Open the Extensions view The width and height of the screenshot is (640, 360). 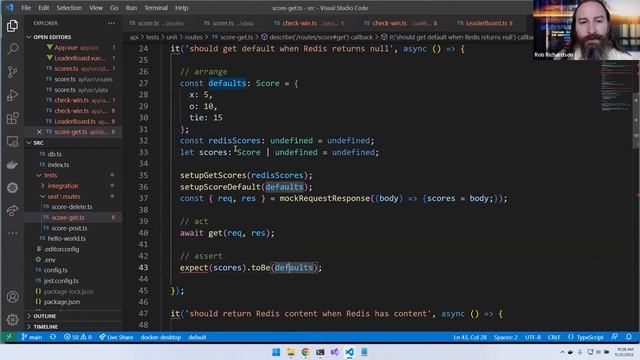pos(12,118)
